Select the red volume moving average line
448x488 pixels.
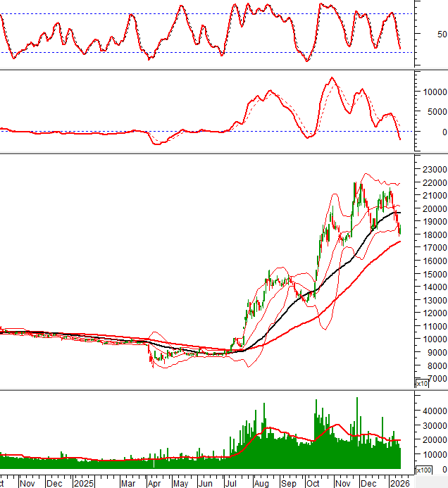click(x=268, y=427)
